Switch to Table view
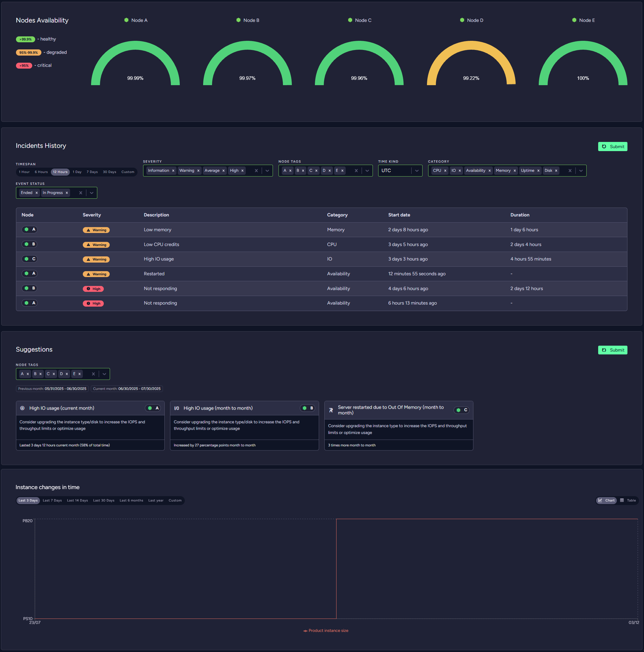644x652 pixels. pyautogui.click(x=628, y=501)
